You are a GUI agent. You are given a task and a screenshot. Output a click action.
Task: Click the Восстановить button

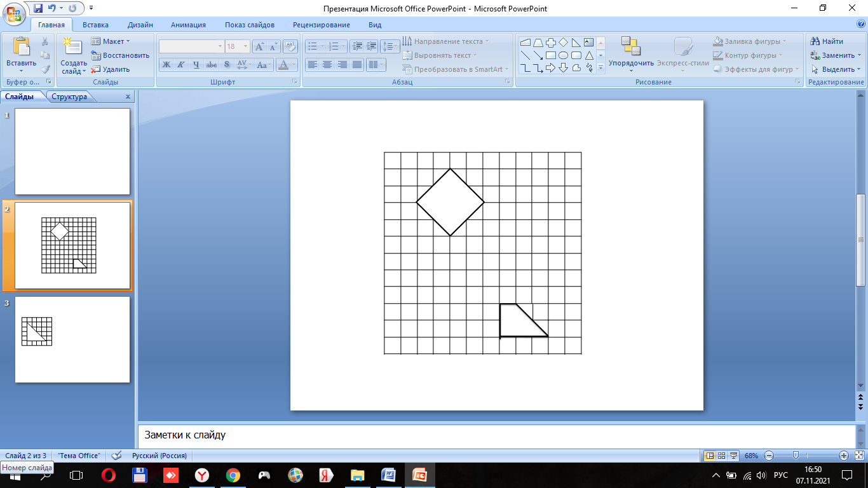click(121, 55)
